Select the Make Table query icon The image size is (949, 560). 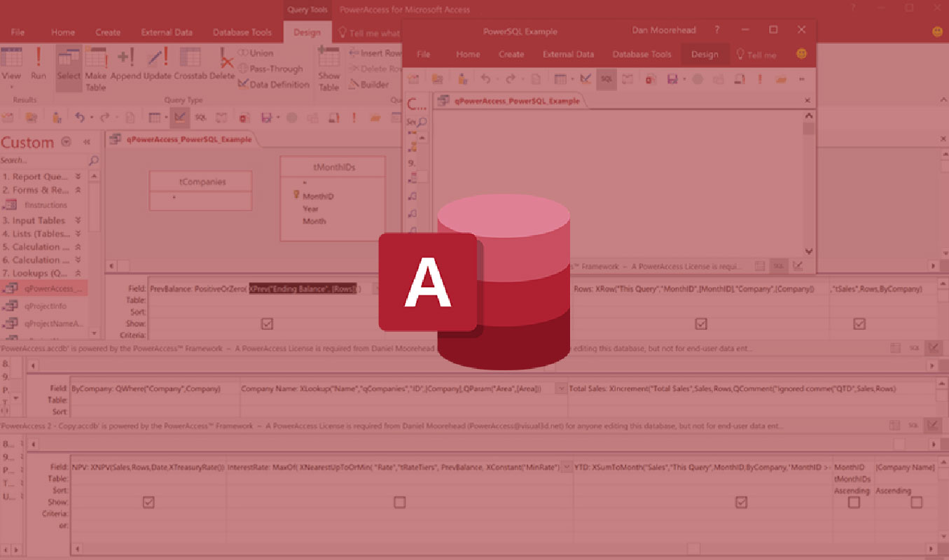coord(96,68)
